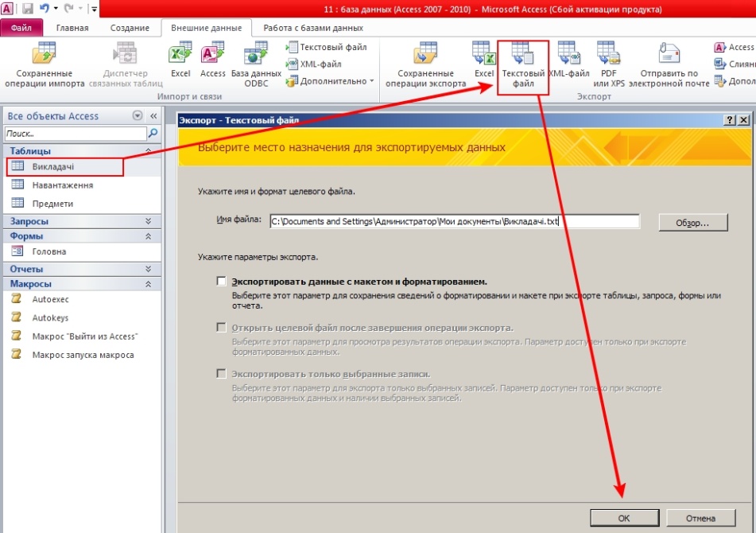This screenshot has width=756, height=533.
Task: Collapse the Формы group
Action: pos(148,235)
